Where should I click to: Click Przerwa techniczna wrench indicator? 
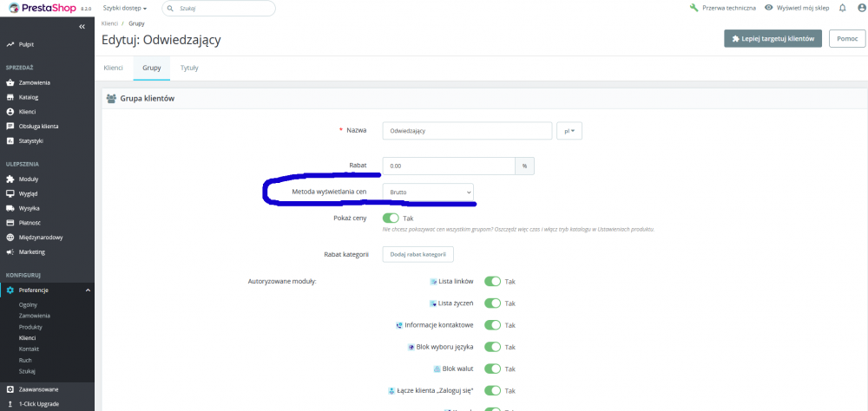(x=722, y=8)
